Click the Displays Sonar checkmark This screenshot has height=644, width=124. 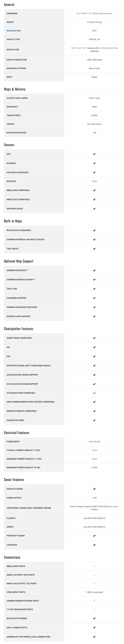tap(94, 489)
